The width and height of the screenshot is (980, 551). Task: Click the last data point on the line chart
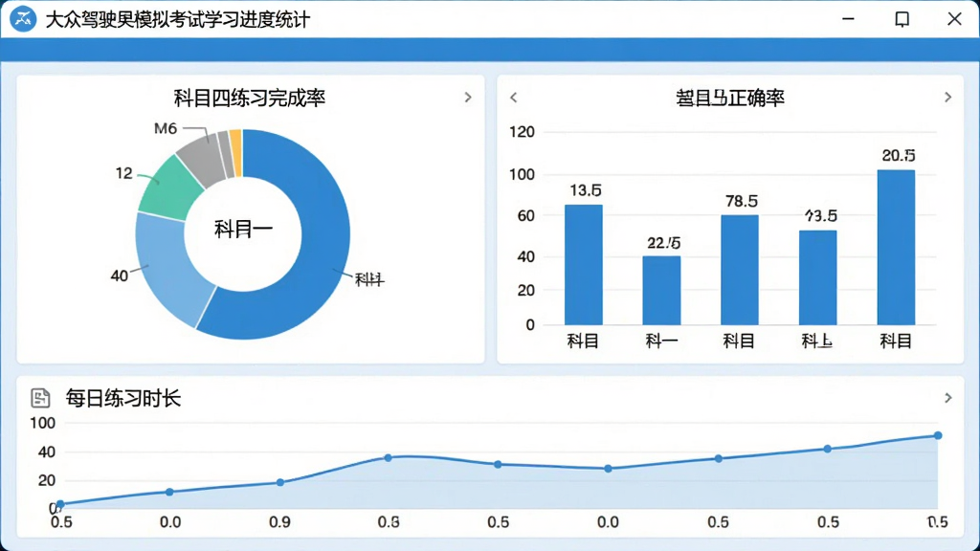click(938, 435)
